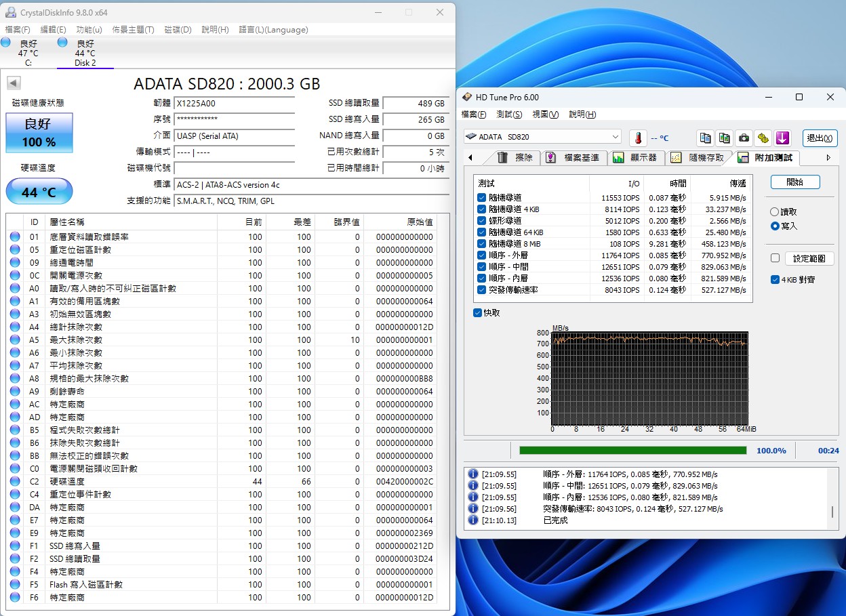Click the 傳遞 column header in HD Tune
This screenshot has height=616, width=846.
pyautogui.click(x=721, y=183)
